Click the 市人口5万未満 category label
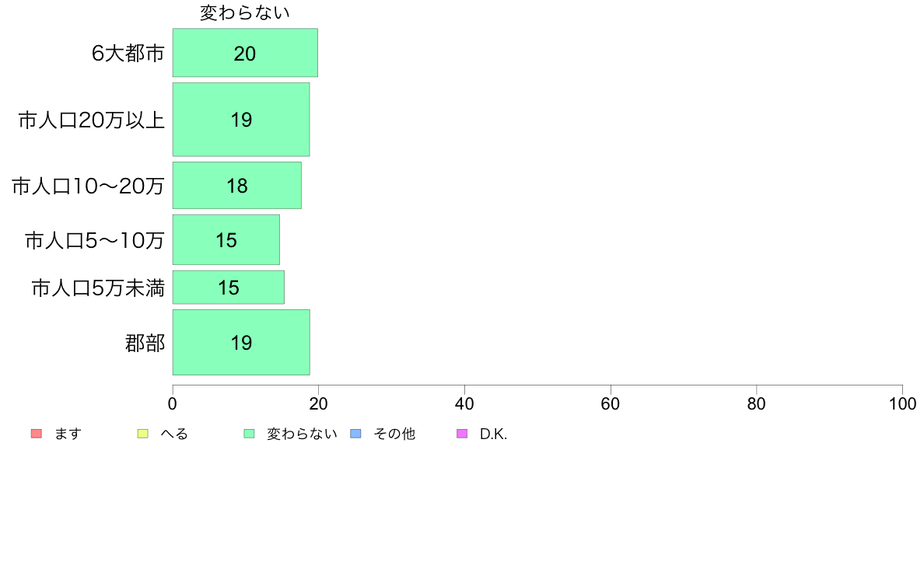This screenshot has width=924, height=572. pyautogui.click(x=98, y=288)
